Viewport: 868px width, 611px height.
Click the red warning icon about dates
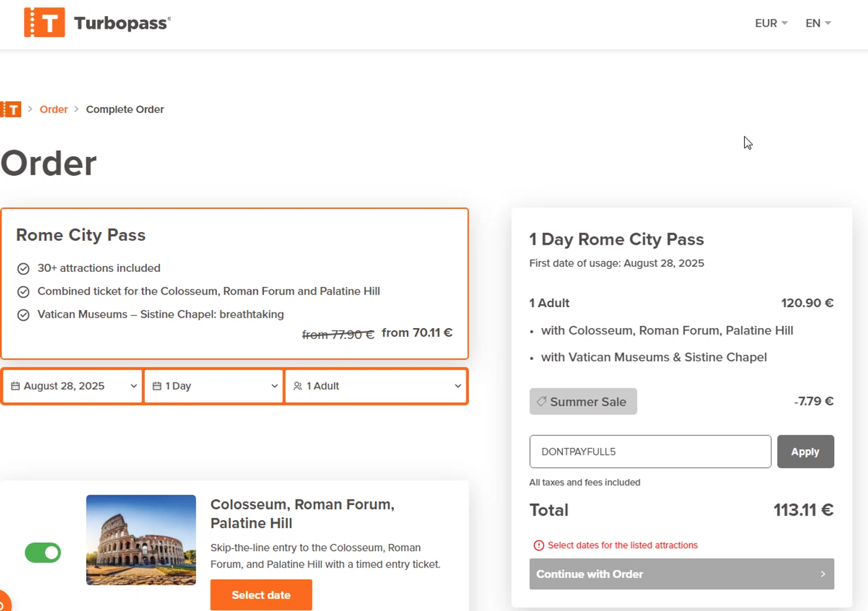pyautogui.click(x=539, y=545)
